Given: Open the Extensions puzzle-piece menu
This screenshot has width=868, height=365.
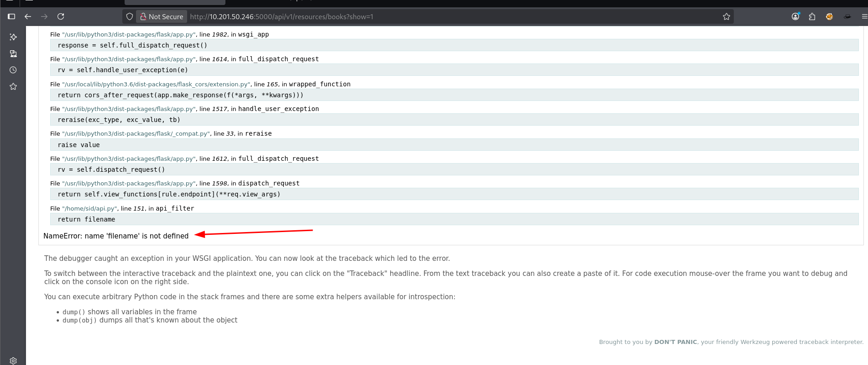Looking at the screenshot, I should (x=812, y=16).
